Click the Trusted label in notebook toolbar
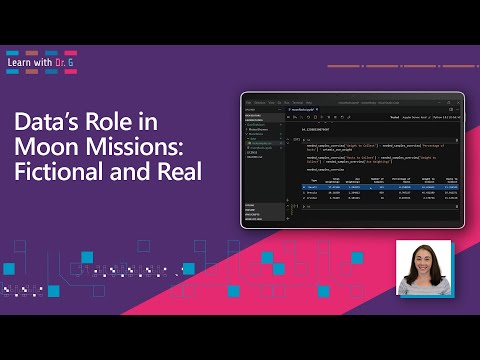 point(395,117)
